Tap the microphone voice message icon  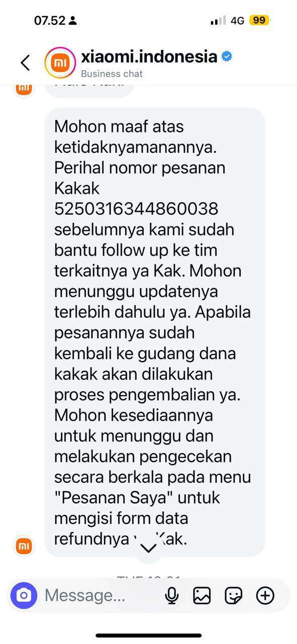click(172, 596)
